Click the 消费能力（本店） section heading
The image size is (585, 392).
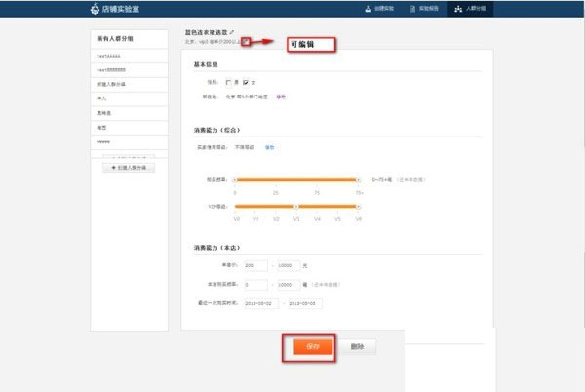[216, 248]
